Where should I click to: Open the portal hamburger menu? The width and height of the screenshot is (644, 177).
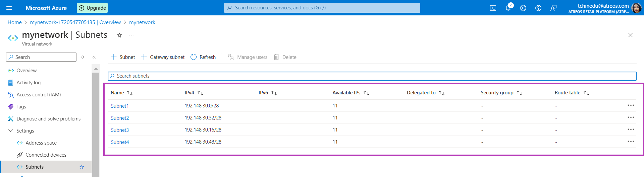click(9, 8)
